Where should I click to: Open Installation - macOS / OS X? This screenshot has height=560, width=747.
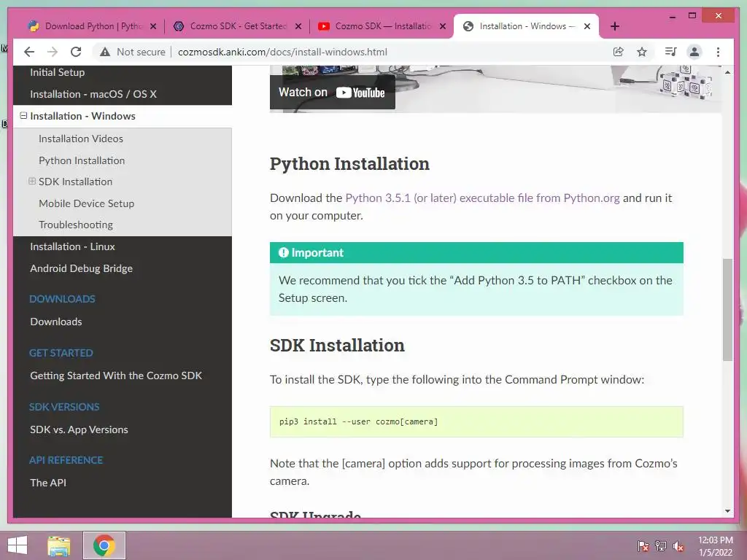point(93,94)
